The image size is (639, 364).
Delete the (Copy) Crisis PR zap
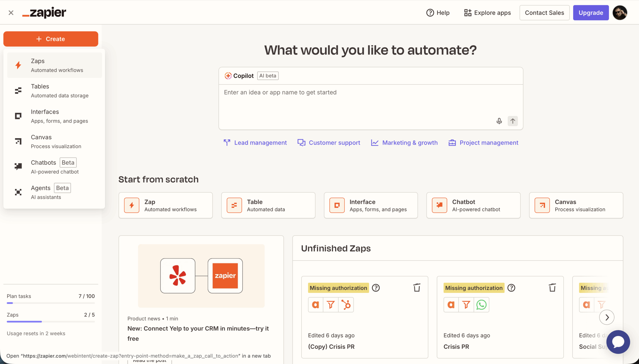point(417,288)
